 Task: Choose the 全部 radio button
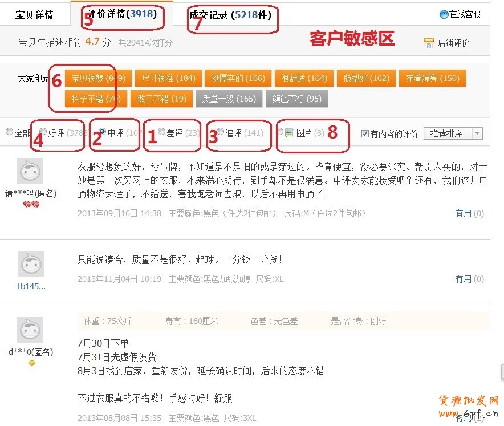[9, 132]
